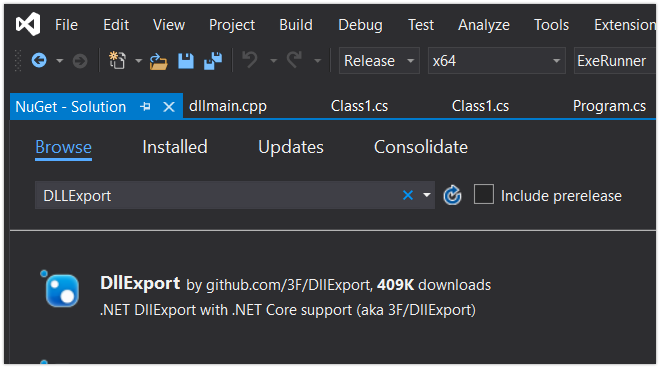660x368 pixels.
Task: Open the x64 platform dropdown
Action: tap(497, 61)
